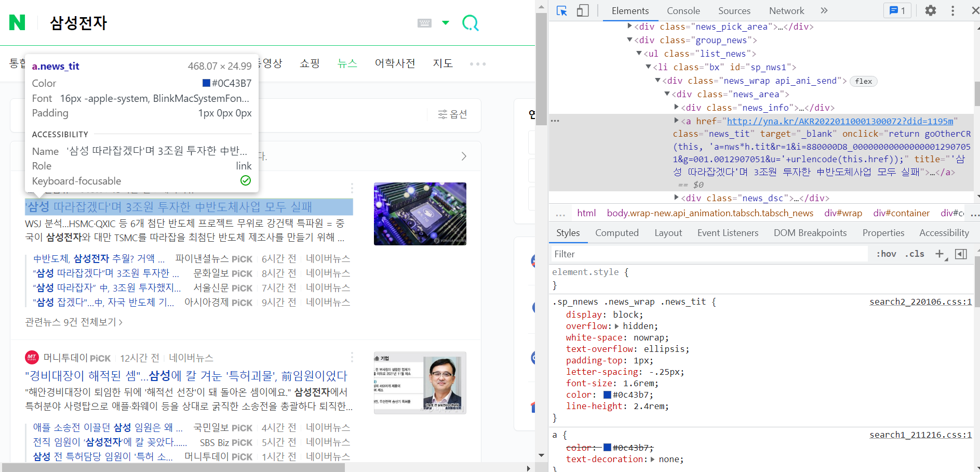Open SBS Biz related article link

[110, 442]
